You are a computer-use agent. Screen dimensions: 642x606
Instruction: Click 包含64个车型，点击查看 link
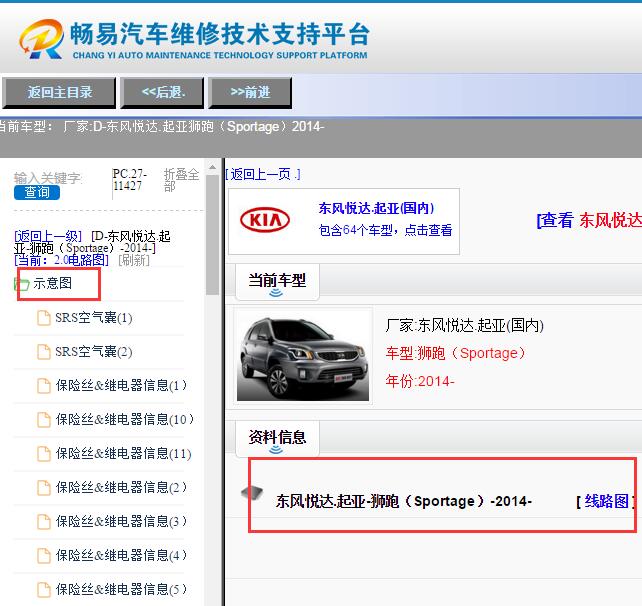point(385,230)
